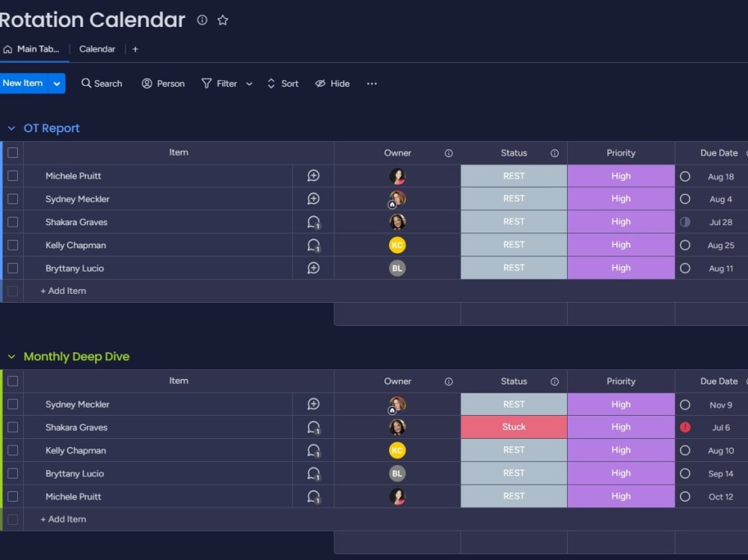Click Aug 18 due date cell
This screenshot has width=748, height=560.
point(720,176)
